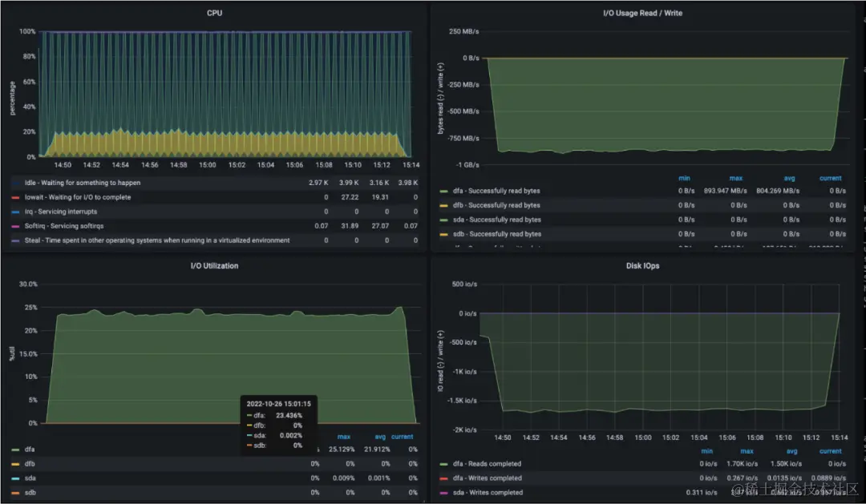866x504 pixels.
Task: Sort I/O Usage legend by min column
Action: point(684,179)
